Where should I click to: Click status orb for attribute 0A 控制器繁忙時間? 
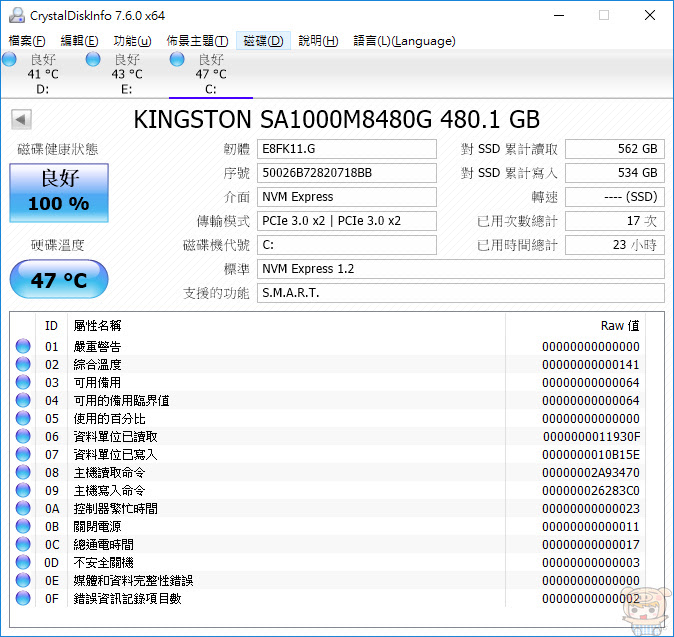(23, 508)
